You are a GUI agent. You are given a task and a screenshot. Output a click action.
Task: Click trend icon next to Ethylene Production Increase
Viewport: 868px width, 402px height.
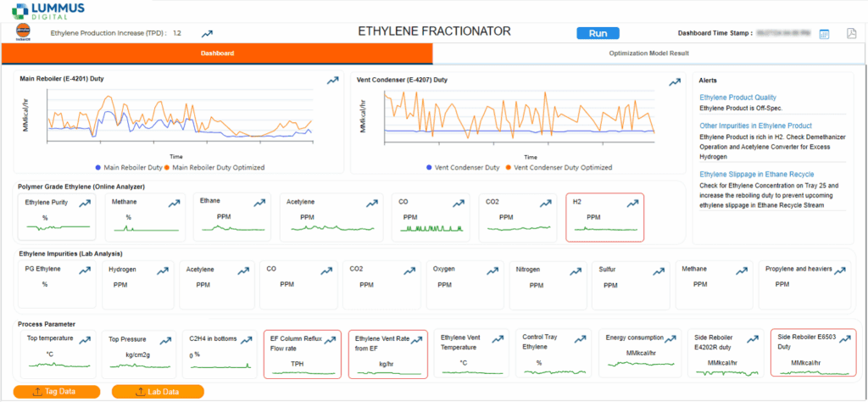click(x=207, y=34)
